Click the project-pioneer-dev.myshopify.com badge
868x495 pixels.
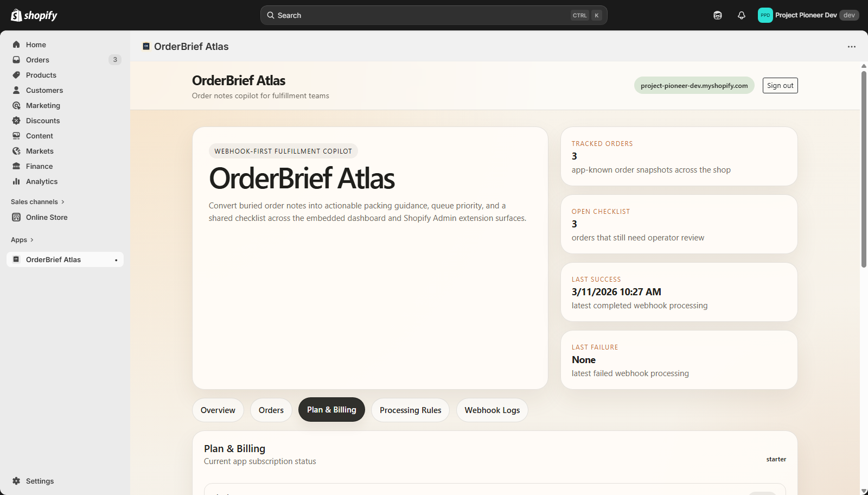pyautogui.click(x=694, y=85)
